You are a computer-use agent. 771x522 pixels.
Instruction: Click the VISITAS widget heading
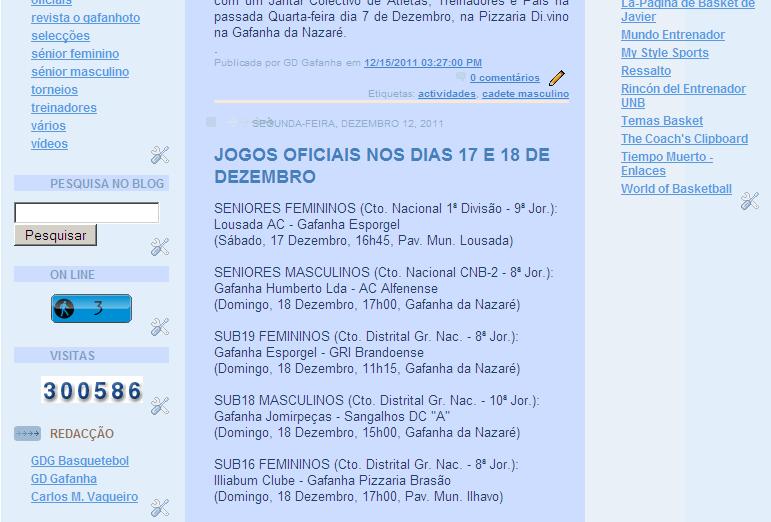[x=72, y=356]
